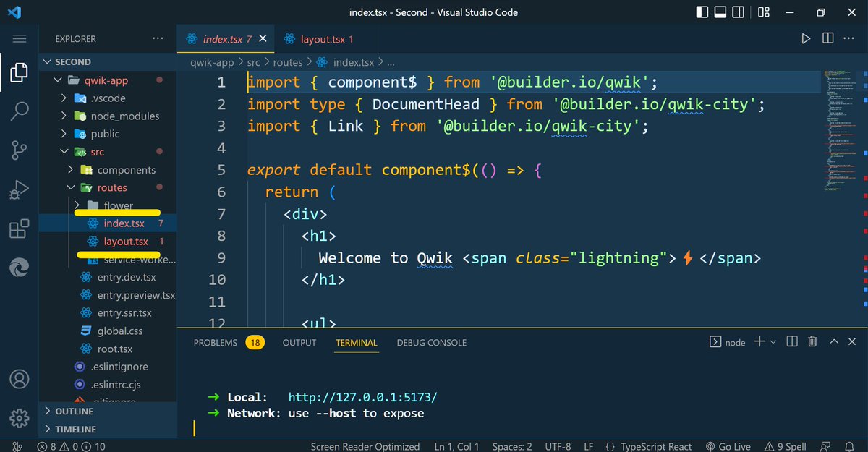The height and width of the screenshot is (452, 868).
Task: Open the Search view in activity bar
Action: click(20, 111)
